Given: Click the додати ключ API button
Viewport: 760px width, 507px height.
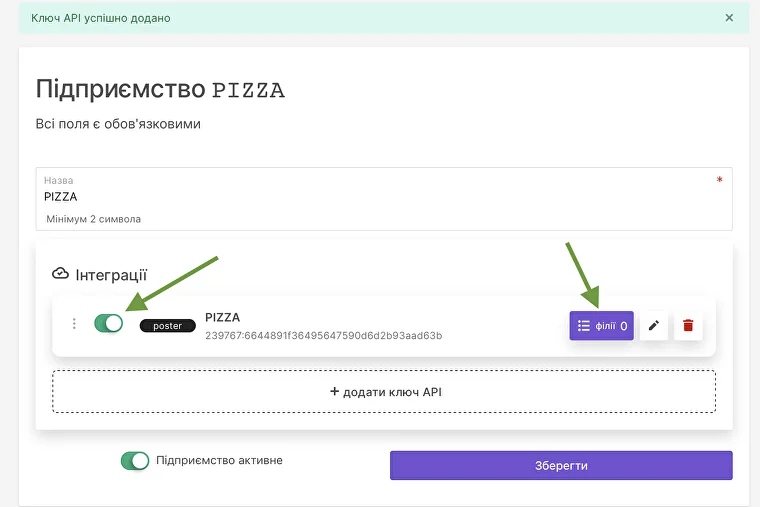Looking at the screenshot, I should pyautogui.click(x=384, y=392).
